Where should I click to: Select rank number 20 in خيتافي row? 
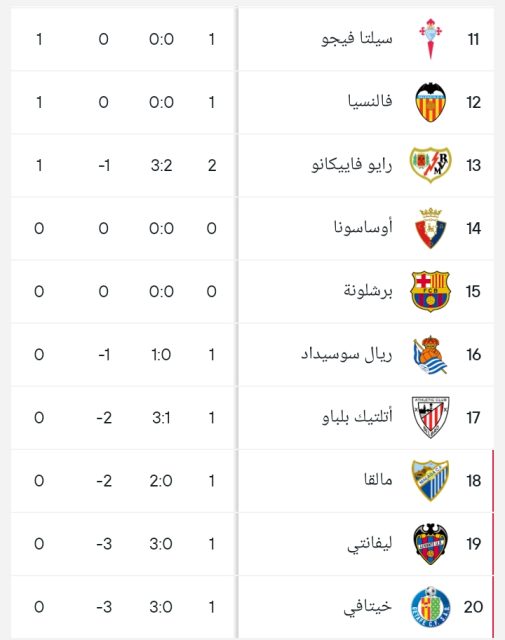[473, 607]
